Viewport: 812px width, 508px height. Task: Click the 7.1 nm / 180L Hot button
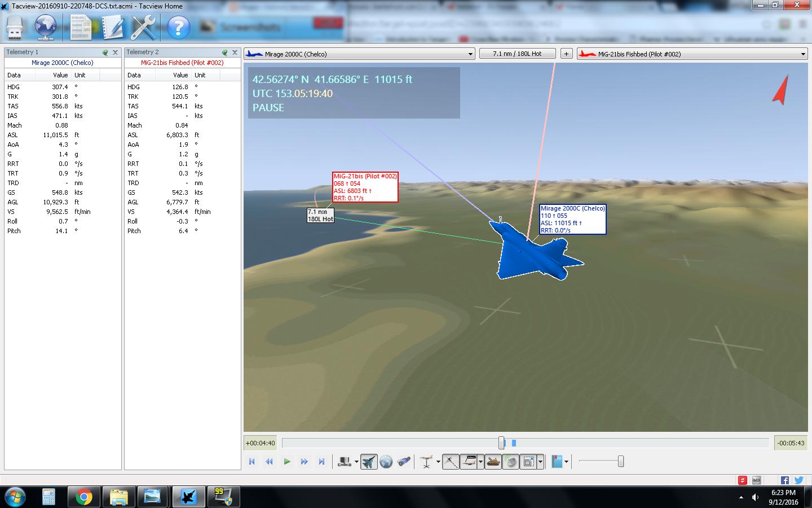[x=517, y=54]
